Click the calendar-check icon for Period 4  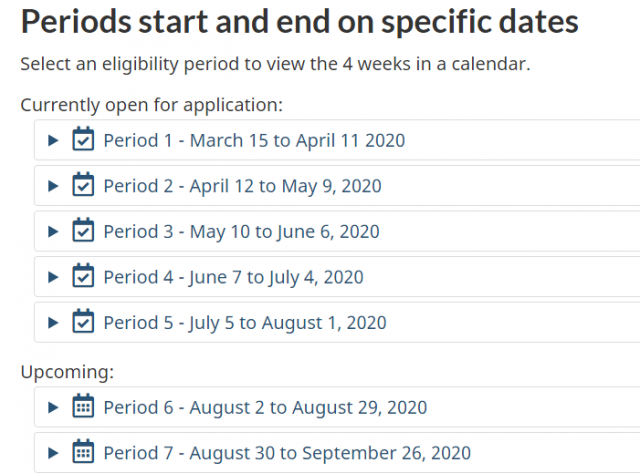click(83, 276)
